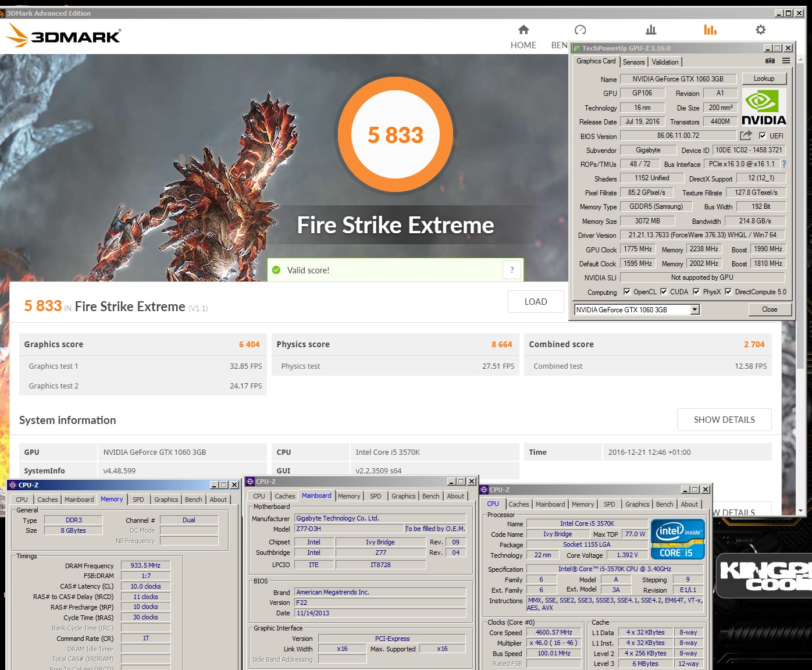
Task: Click the Motherboard Model Z77-D3H field
Action: (x=349, y=529)
